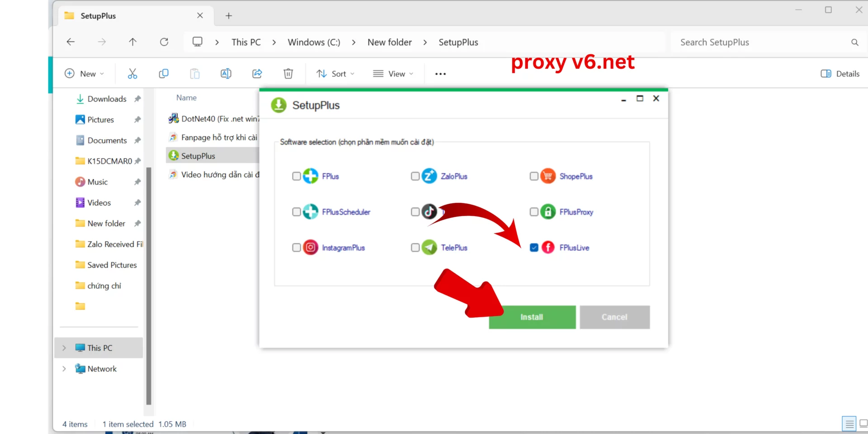This screenshot has width=868, height=434.
Task: Enable the InstagramPlus checkbox
Action: 297,248
